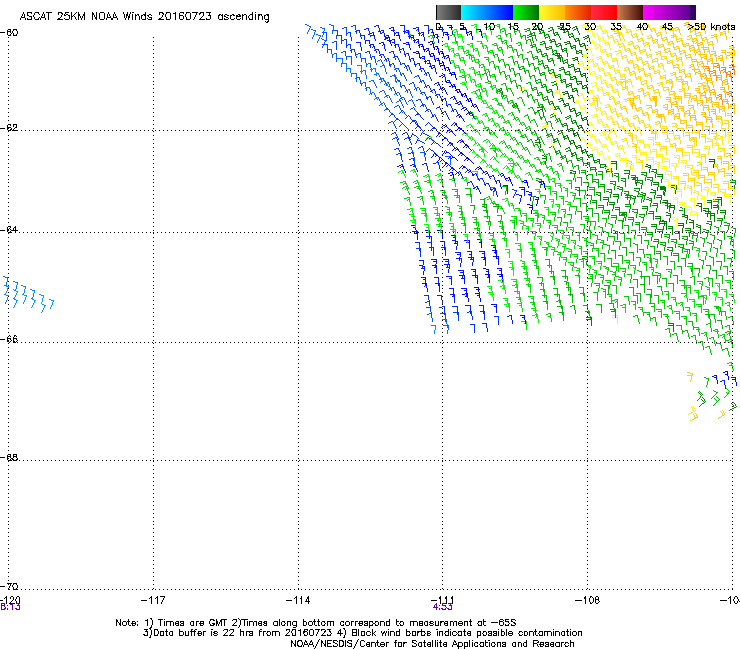740x650 pixels.
Task: Click the '-62' latitude axis label
Action: (x=9, y=128)
